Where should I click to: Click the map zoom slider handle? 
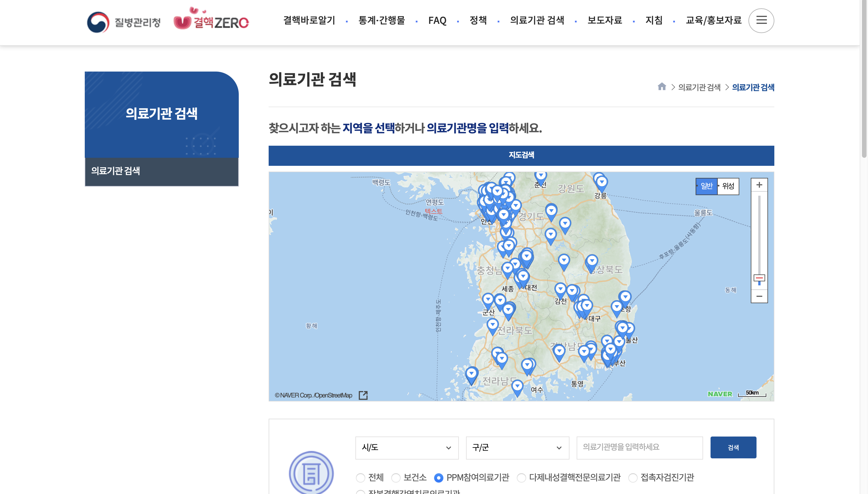pyautogui.click(x=759, y=278)
